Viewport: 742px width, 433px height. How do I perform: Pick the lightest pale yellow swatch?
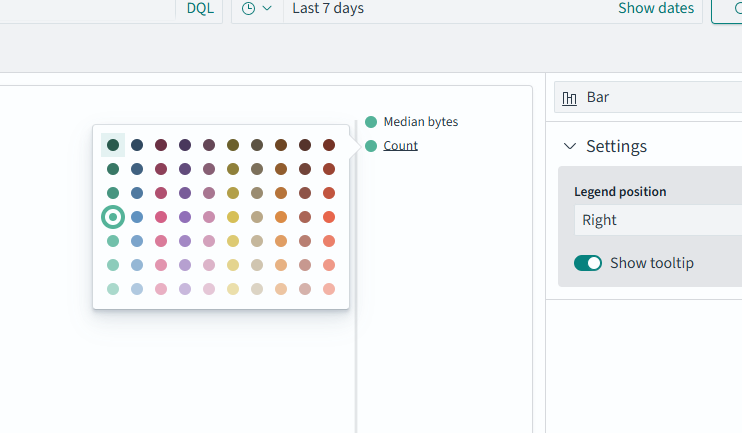tap(233, 289)
